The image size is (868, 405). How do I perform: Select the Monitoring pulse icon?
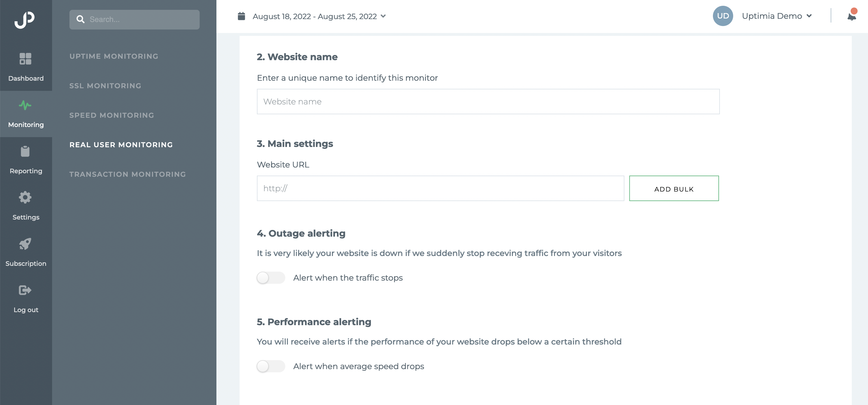[25, 105]
